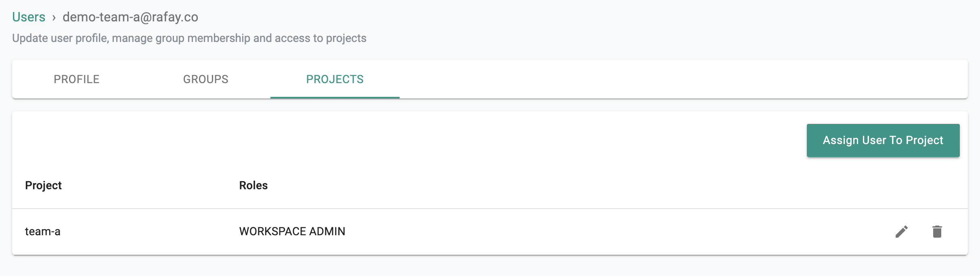Click the divider line under table headers
980x276 pixels.
click(x=490, y=209)
